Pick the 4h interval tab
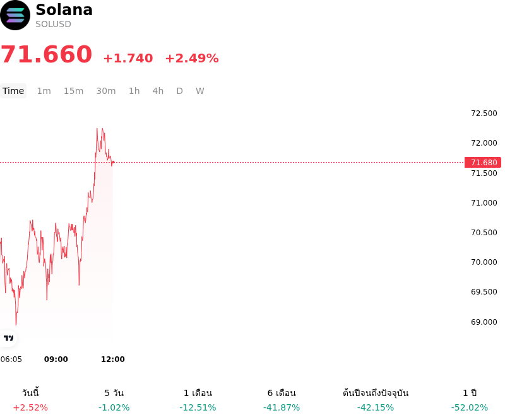 point(158,91)
